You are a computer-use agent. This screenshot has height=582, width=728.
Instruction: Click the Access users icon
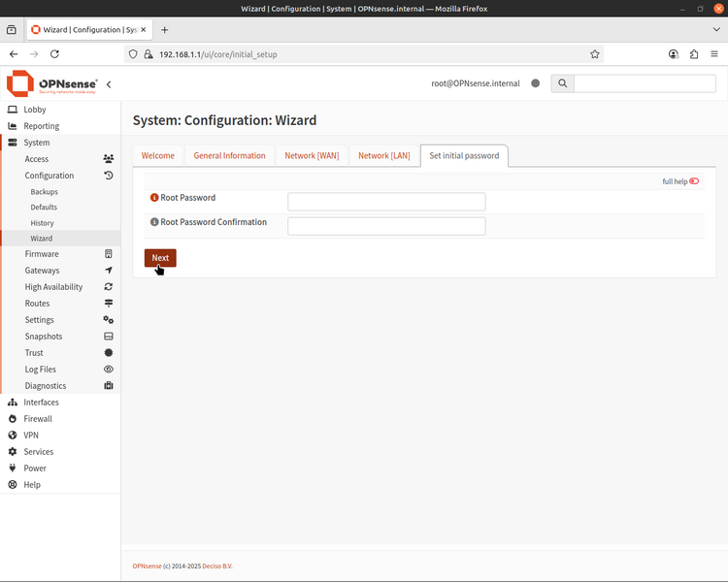pyautogui.click(x=108, y=159)
